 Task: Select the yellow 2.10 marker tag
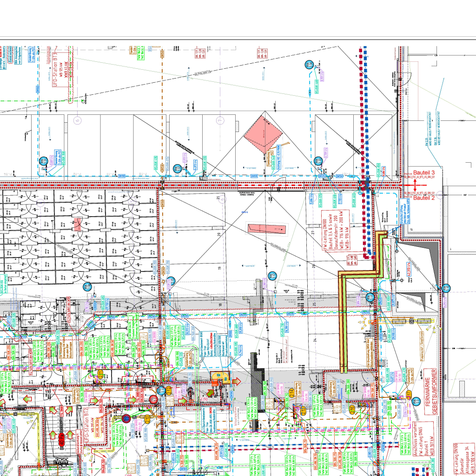pyautogui.click(x=147, y=418)
